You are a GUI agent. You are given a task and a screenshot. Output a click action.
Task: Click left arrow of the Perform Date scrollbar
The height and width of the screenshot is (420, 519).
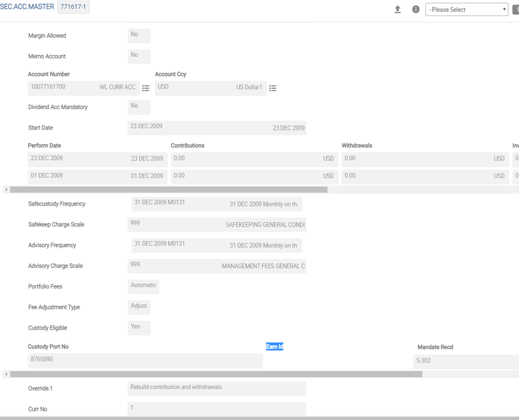6,189
